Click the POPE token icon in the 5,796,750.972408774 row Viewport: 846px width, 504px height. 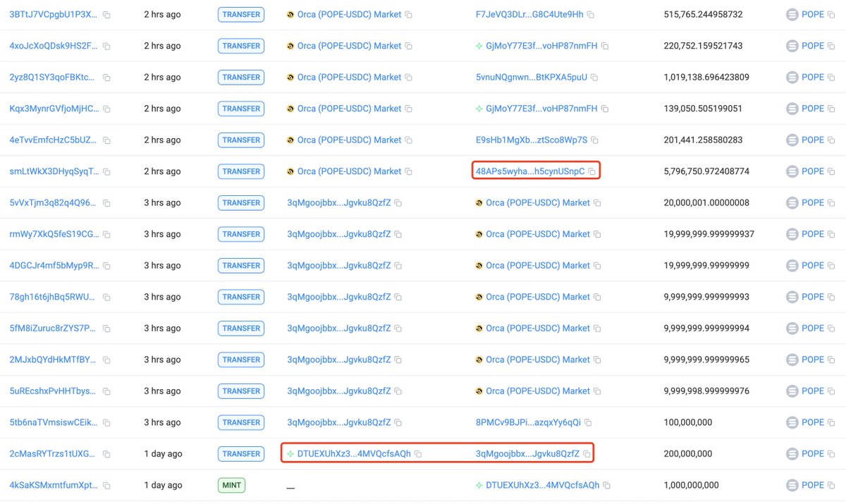tap(792, 171)
